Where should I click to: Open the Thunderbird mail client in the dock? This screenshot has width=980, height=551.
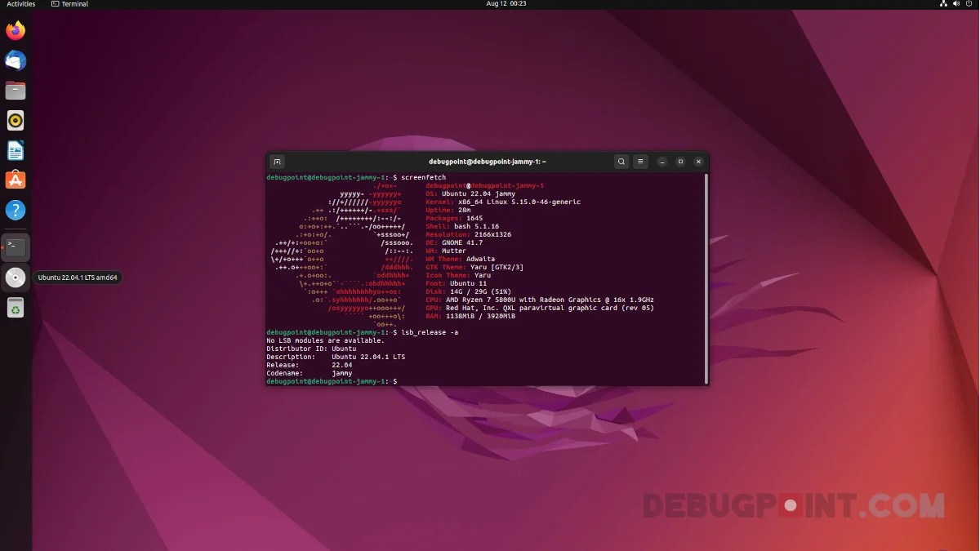16,60
